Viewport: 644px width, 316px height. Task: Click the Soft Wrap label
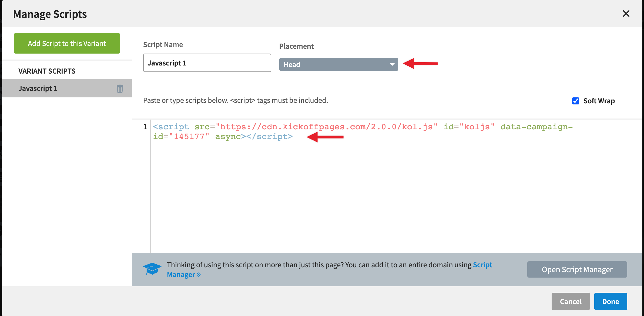coord(599,101)
